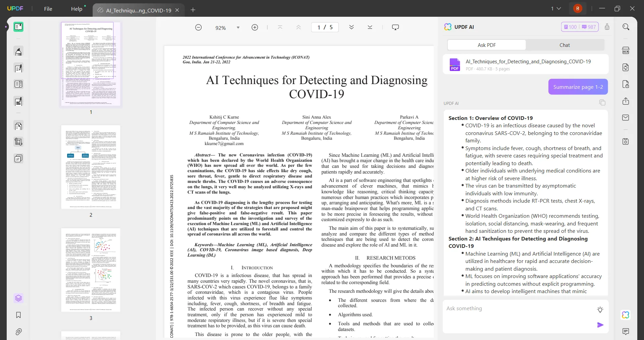Viewport: 644px width, 340px height.
Task: Select the Comment highlighter tool
Action: click(x=18, y=51)
